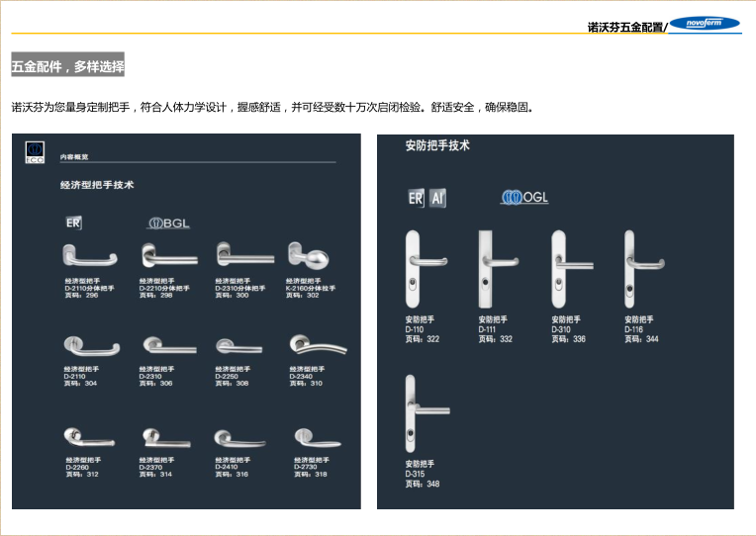Click the ER badge in security panel
This screenshot has height=536, width=756.
tap(416, 198)
